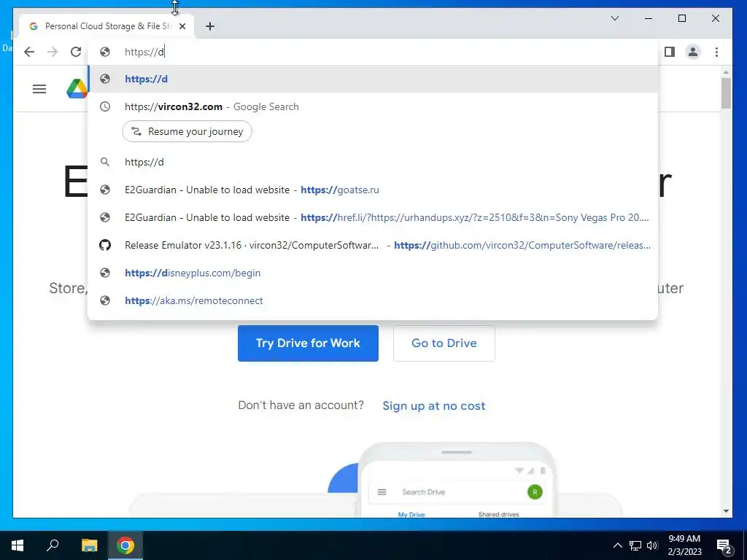Click the green R avatar in mockup

coord(535,492)
